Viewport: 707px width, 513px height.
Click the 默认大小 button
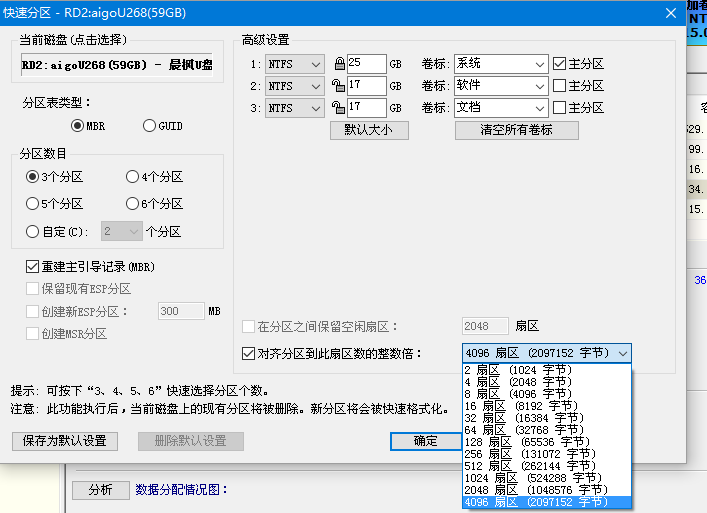369,130
